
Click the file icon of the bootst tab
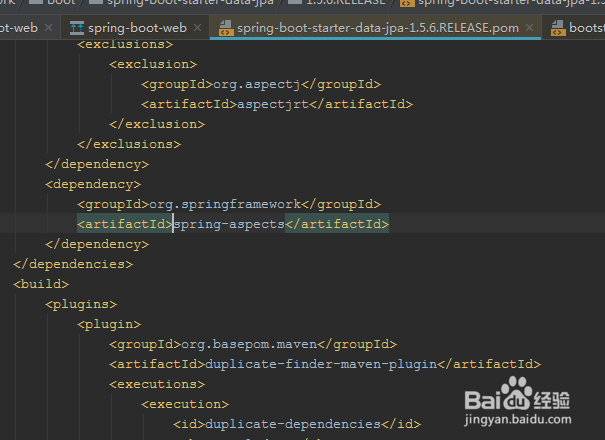coord(558,28)
